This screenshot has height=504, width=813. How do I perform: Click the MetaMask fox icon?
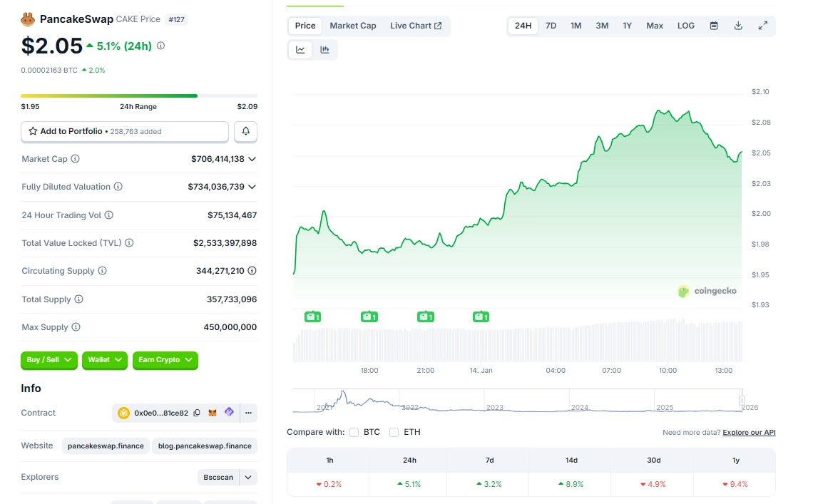(x=213, y=413)
